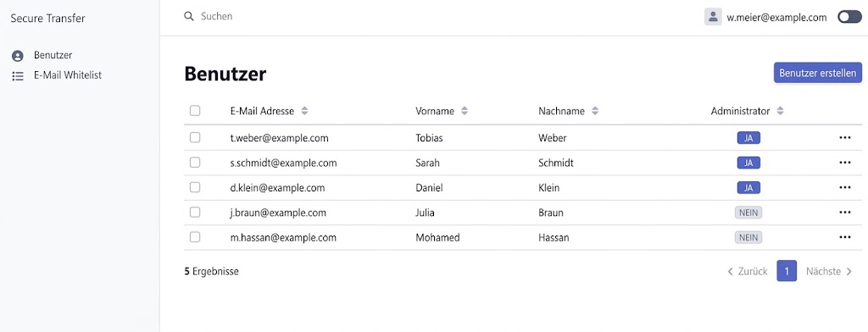Click the 5 Ergebnisse results count
The width and height of the screenshot is (868, 332).
coord(211,271)
